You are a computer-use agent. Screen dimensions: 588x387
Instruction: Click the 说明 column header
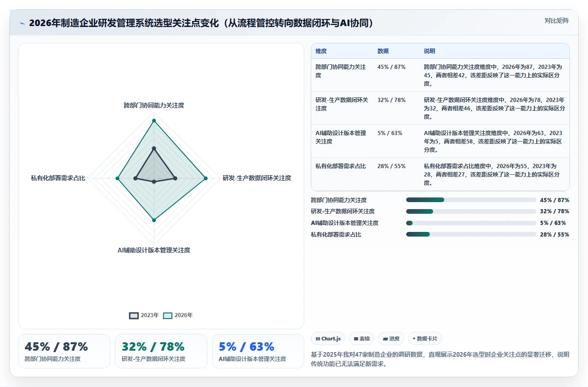tap(429, 51)
